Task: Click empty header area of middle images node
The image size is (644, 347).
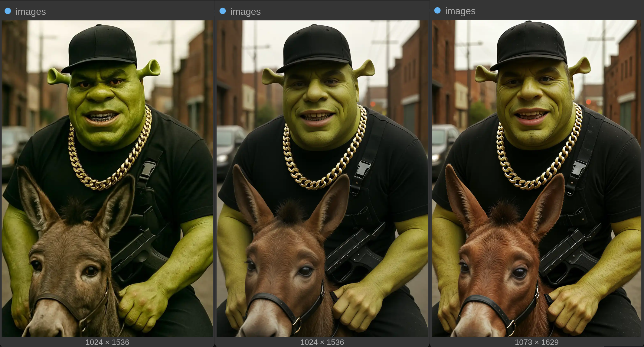Action: (348, 11)
